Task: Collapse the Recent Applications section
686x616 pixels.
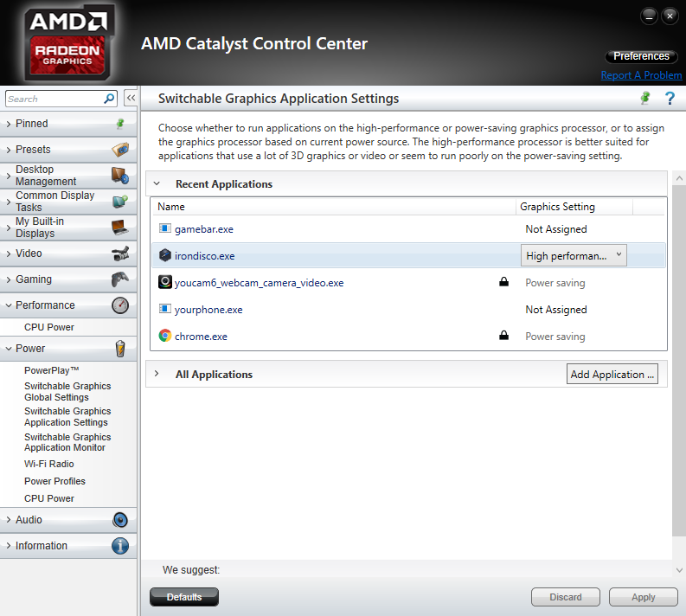Action: [157, 183]
